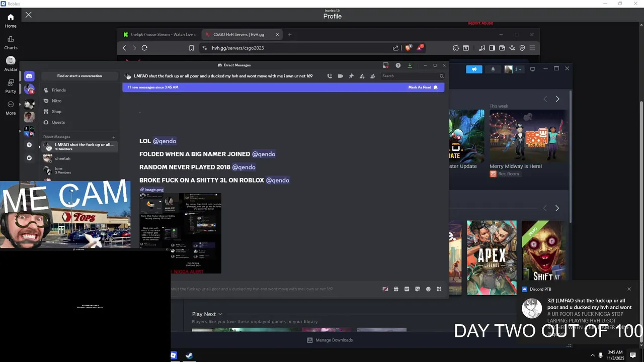This screenshot has height=362, width=644.
Task: Show pinned messages in Discord
Action: (x=351, y=76)
